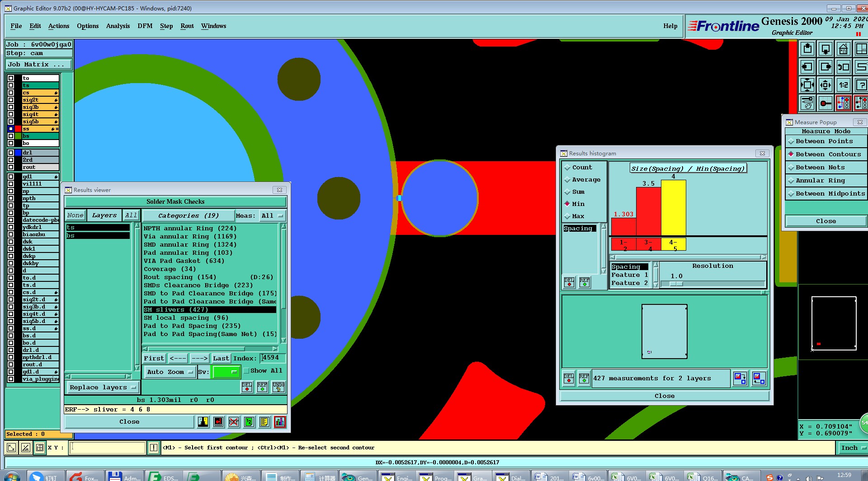Open the Replace layers dropdown

(x=103, y=388)
